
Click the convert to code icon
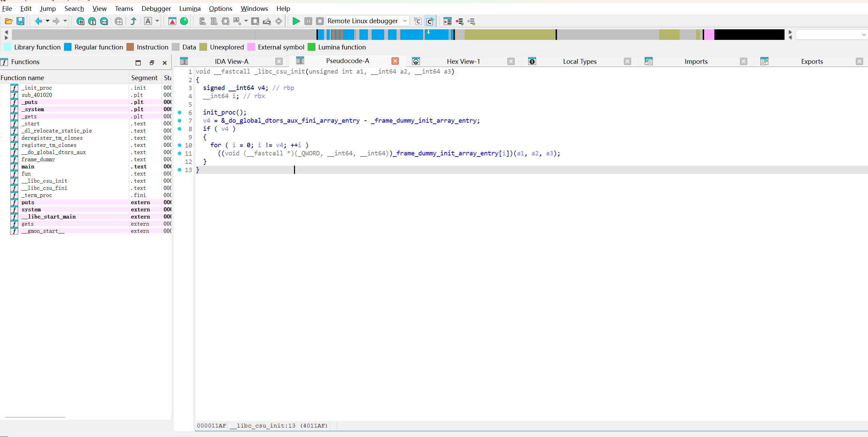pos(203,21)
